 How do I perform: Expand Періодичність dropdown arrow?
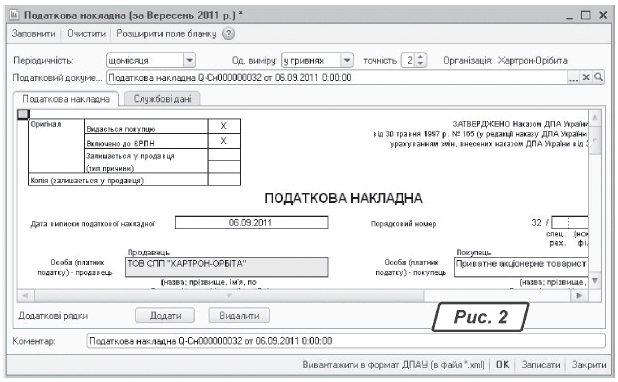click(190, 61)
